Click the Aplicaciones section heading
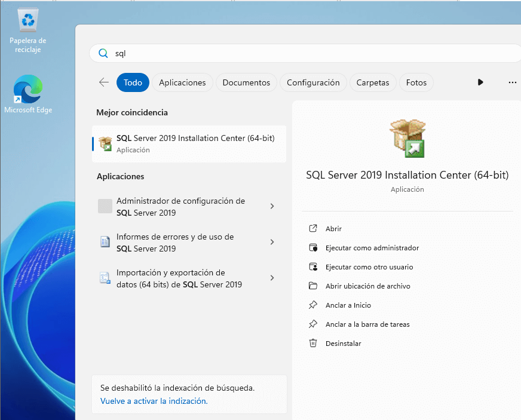This screenshot has width=521, height=420. coord(120,176)
